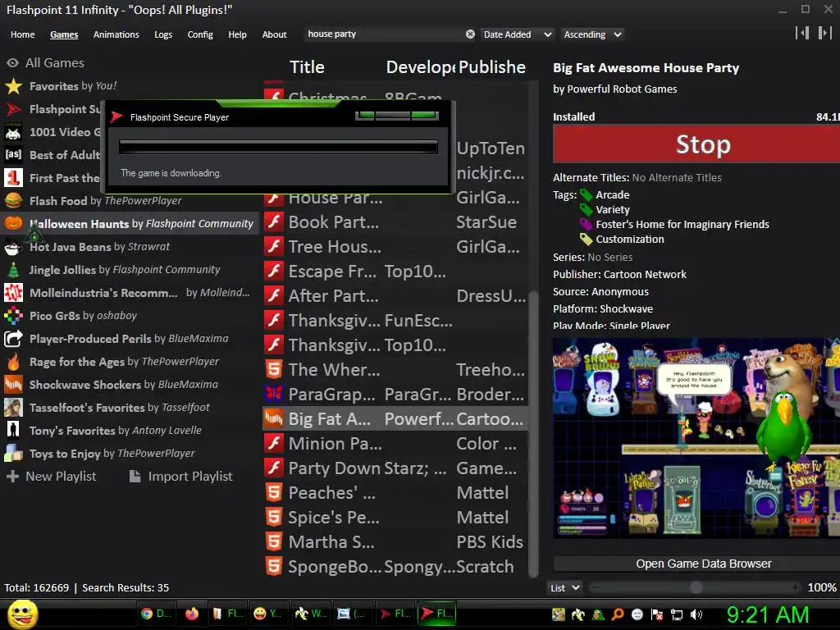Go to the Animations tab

(116, 34)
